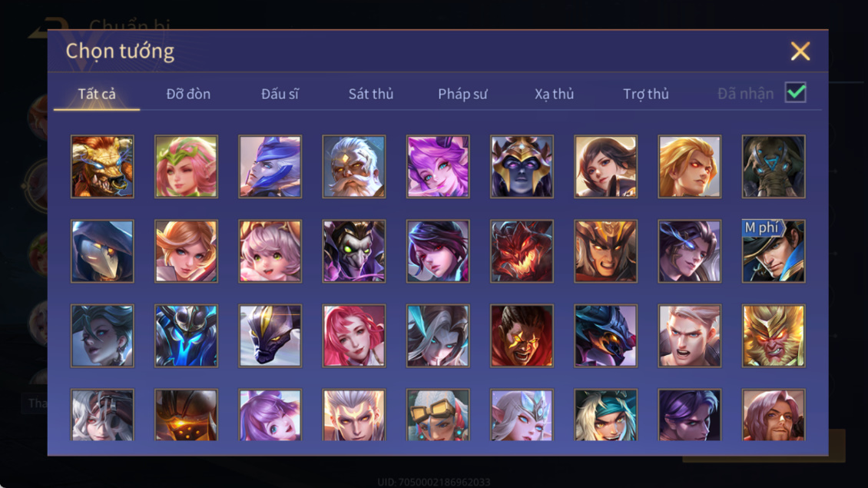Image resolution: width=868 pixels, height=488 pixels.
Task: Toggle the Đã nhận checkbox
Action: [796, 92]
